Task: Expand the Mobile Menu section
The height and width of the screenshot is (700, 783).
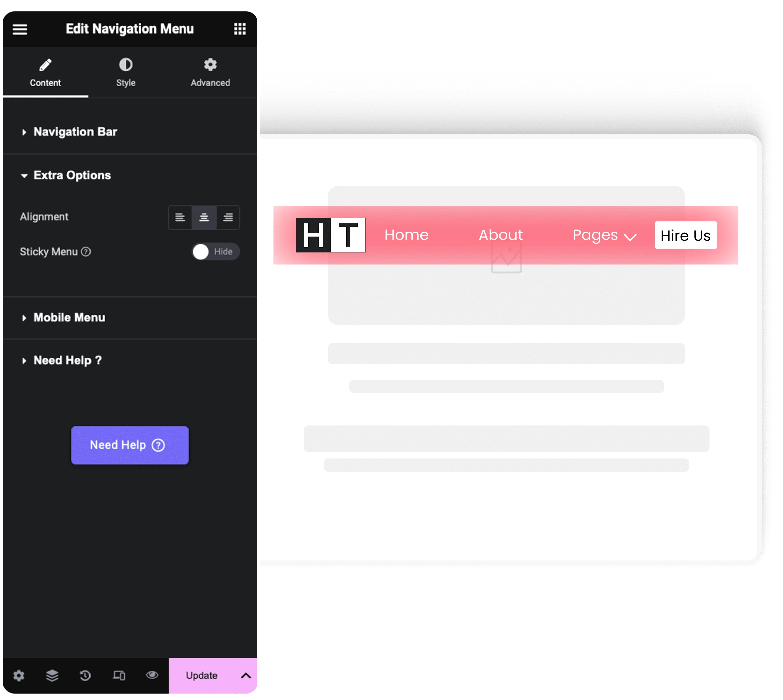Action: click(x=69, y=318)
